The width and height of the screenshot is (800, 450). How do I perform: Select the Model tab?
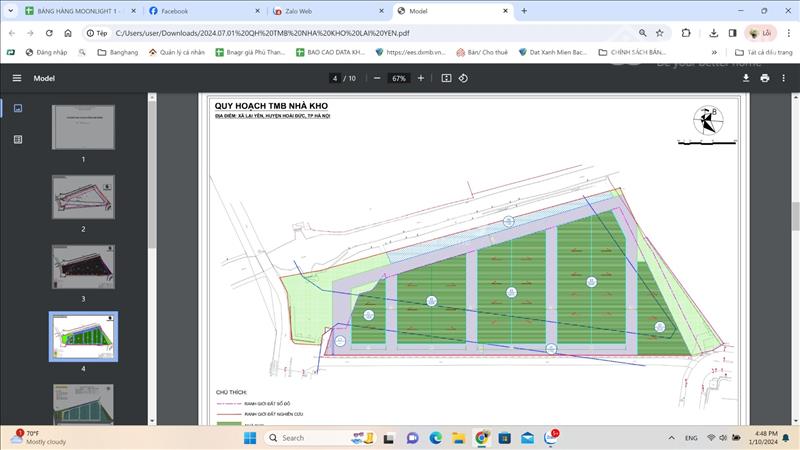[452, 11]
